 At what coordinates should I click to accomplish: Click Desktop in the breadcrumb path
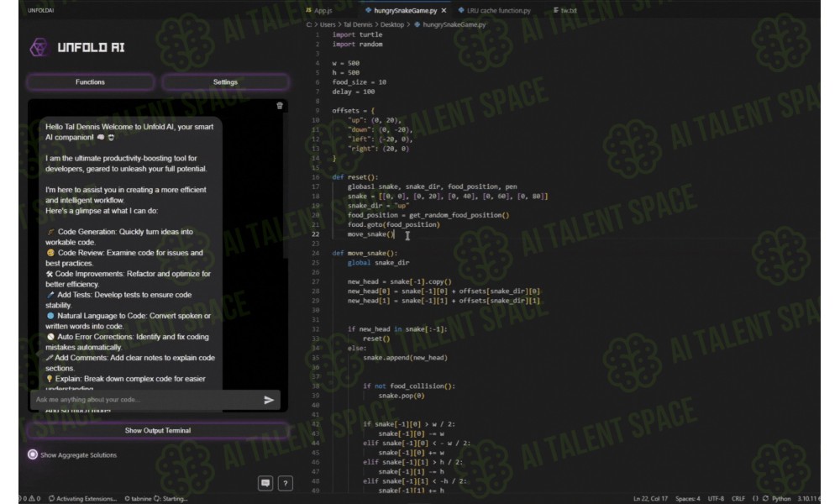click(392, 24)
